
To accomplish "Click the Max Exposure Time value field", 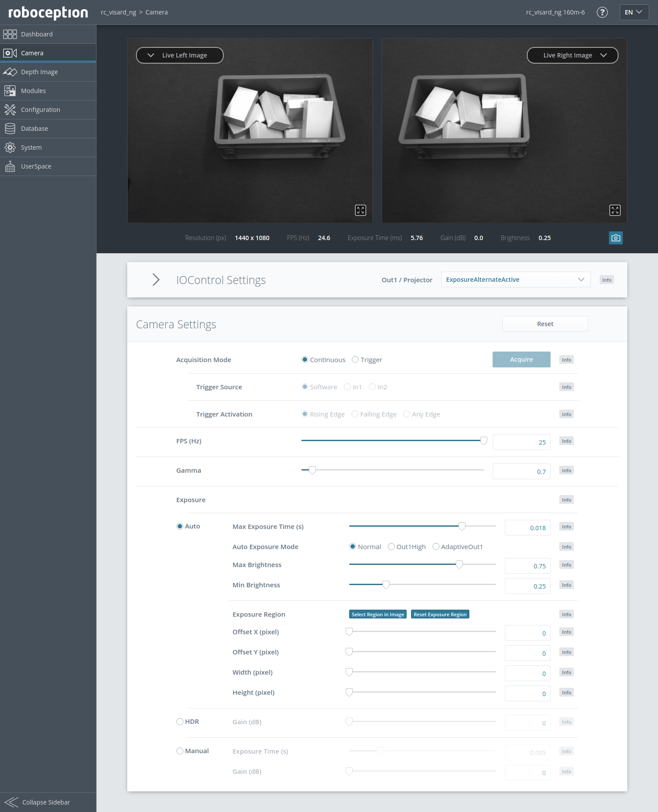I will pyautogui.click(x=528, y=528).
